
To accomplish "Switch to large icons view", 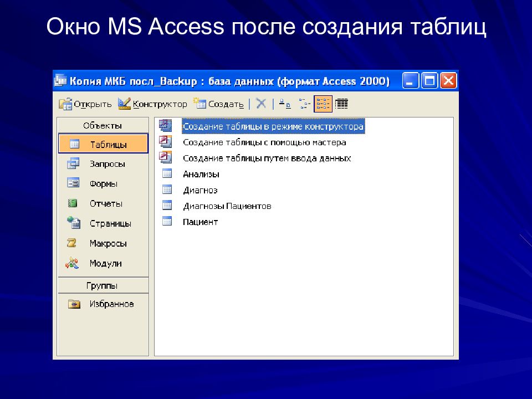I will pyautogui.click(x=285, y=104).
